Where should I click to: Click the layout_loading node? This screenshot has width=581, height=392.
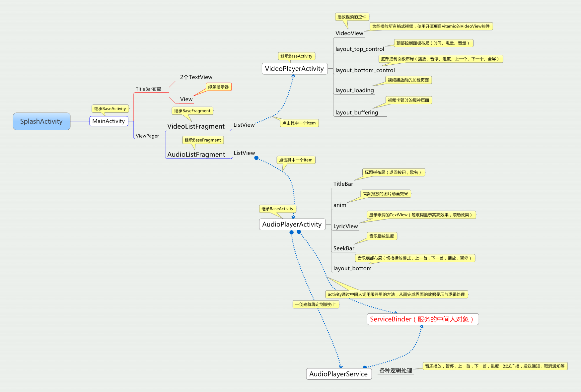click(x=354, y=90)
